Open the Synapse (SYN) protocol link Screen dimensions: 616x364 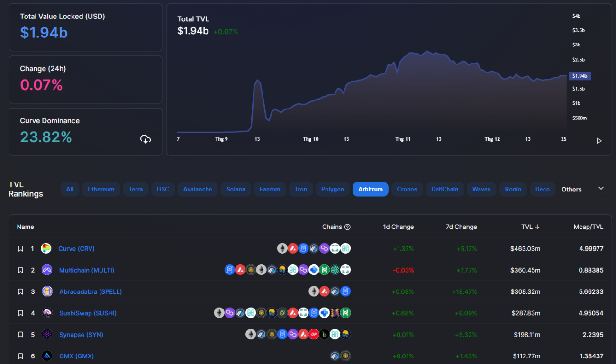[x=81, y=335]
